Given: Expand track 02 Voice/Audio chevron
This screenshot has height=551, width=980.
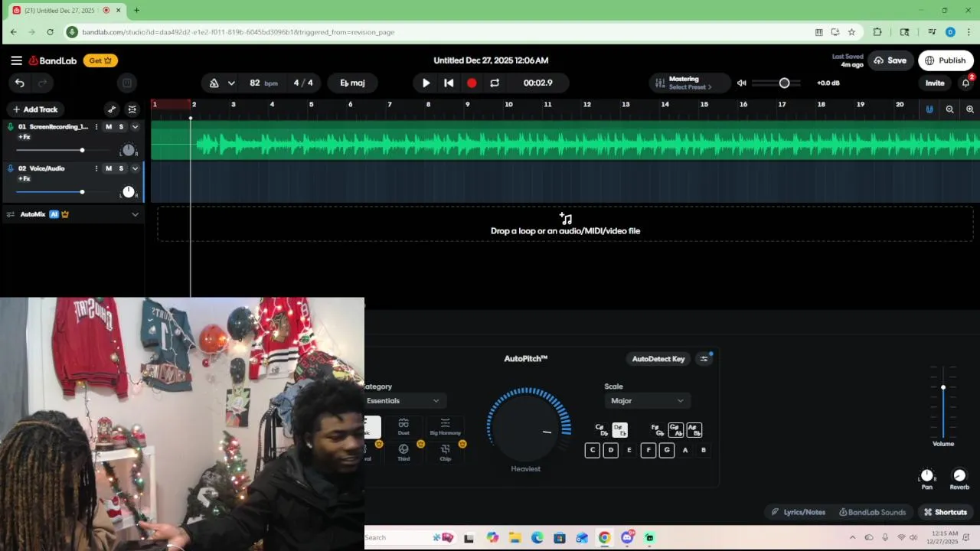Looking at the screenshot, I should click(x=135, y=168).
